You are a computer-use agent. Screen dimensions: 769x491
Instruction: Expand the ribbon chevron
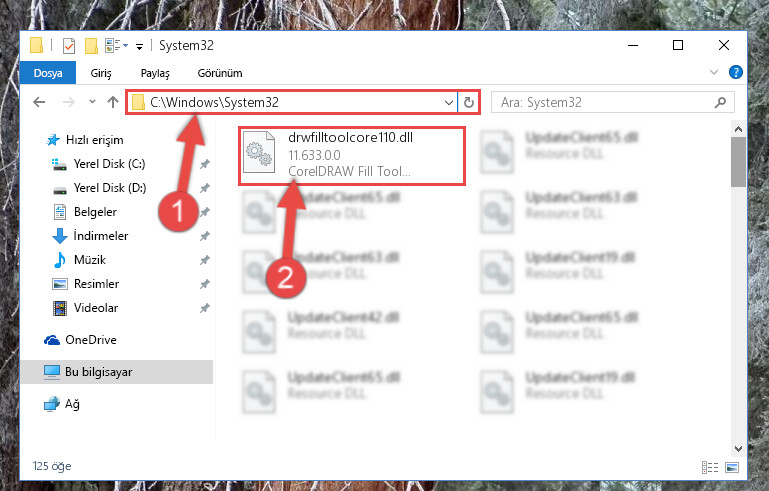pos(714,72)
